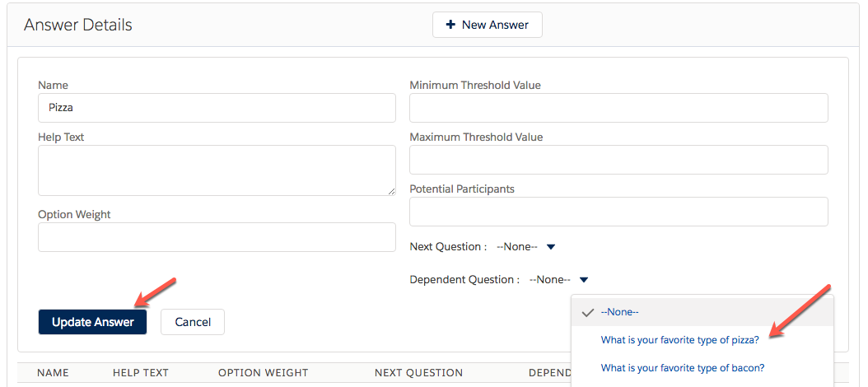Click the OPTION WEIGHT column header

pos(263,373)
